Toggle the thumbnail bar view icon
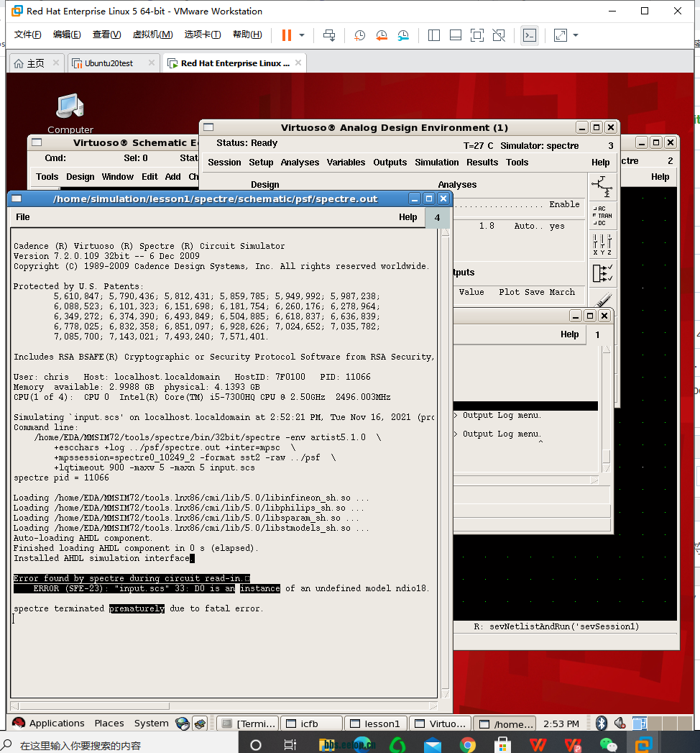 coord(456,35)
